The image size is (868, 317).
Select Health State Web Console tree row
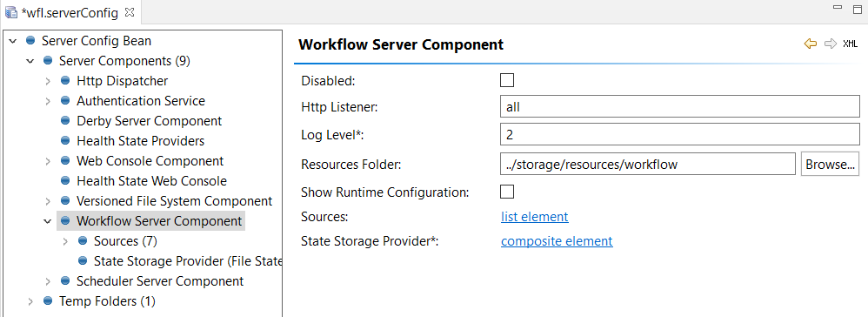(x=151, y=181)
